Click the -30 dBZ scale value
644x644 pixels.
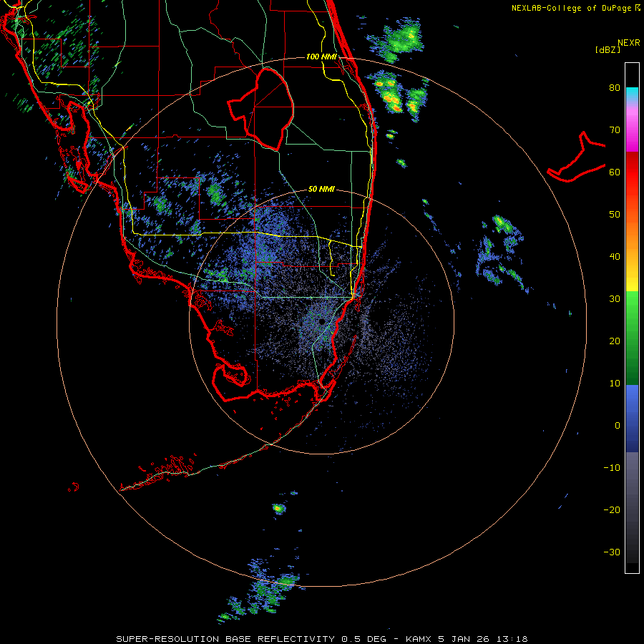[x=612, y=552]
